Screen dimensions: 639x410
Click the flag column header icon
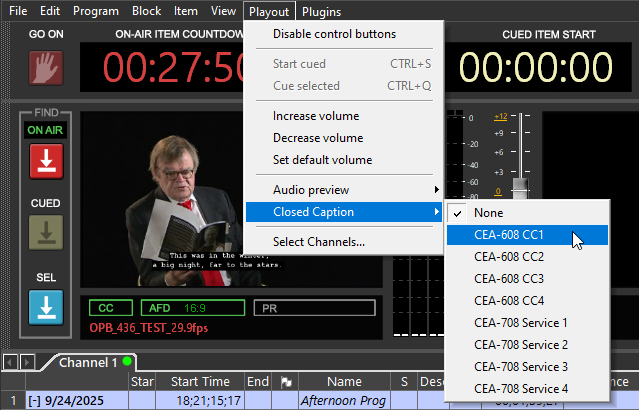(x=286, y=382)
